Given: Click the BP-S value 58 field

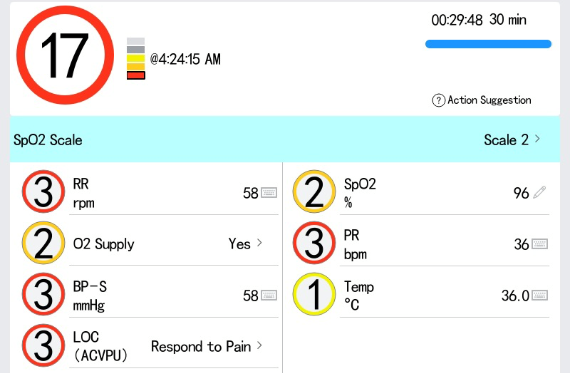Looking at the screenshot, I should click(x=250, y=296).
